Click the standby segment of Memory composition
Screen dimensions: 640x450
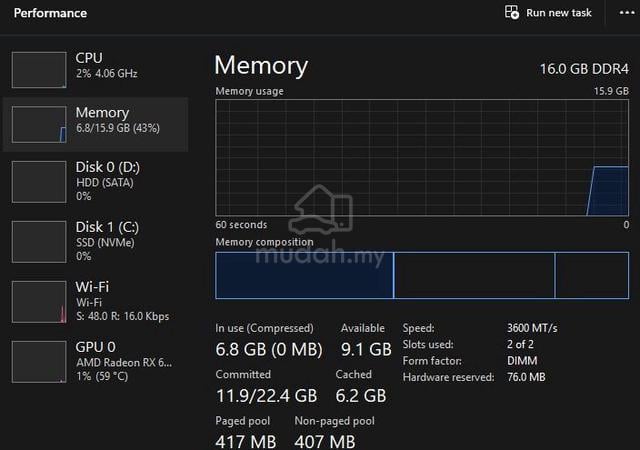tap(474, 275)
